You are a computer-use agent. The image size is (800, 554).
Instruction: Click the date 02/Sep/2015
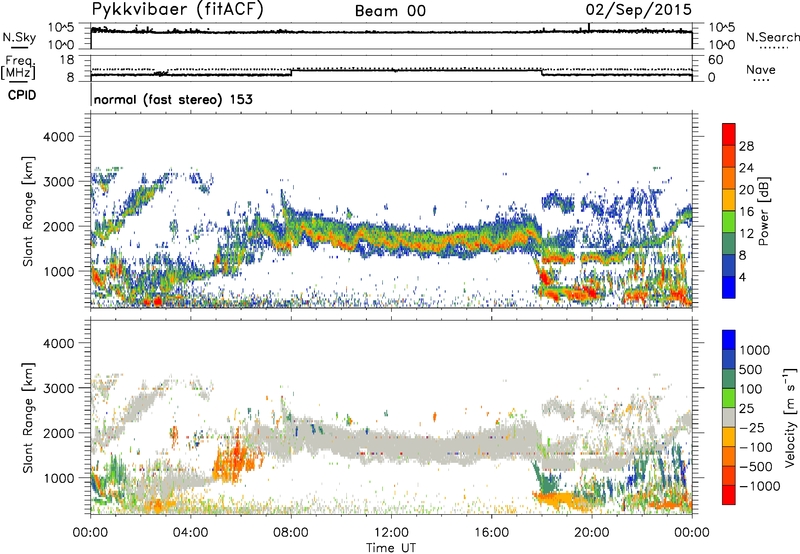(638, 10)
